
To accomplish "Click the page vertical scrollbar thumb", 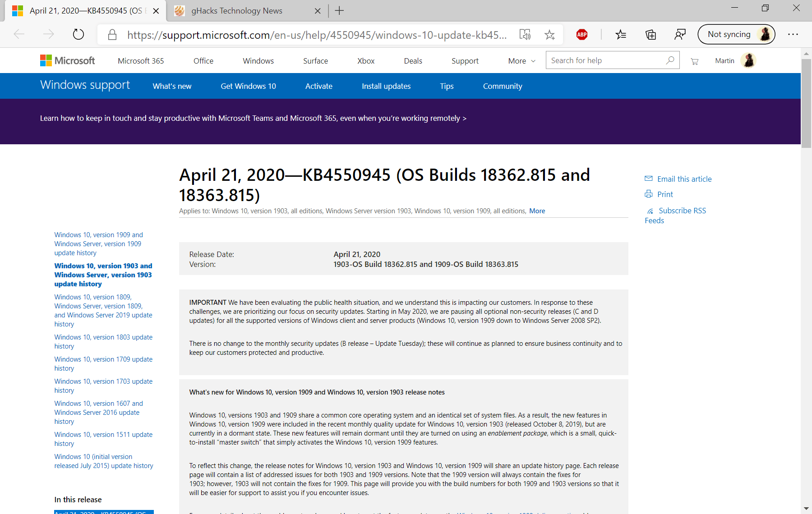I will click(806, 103).
